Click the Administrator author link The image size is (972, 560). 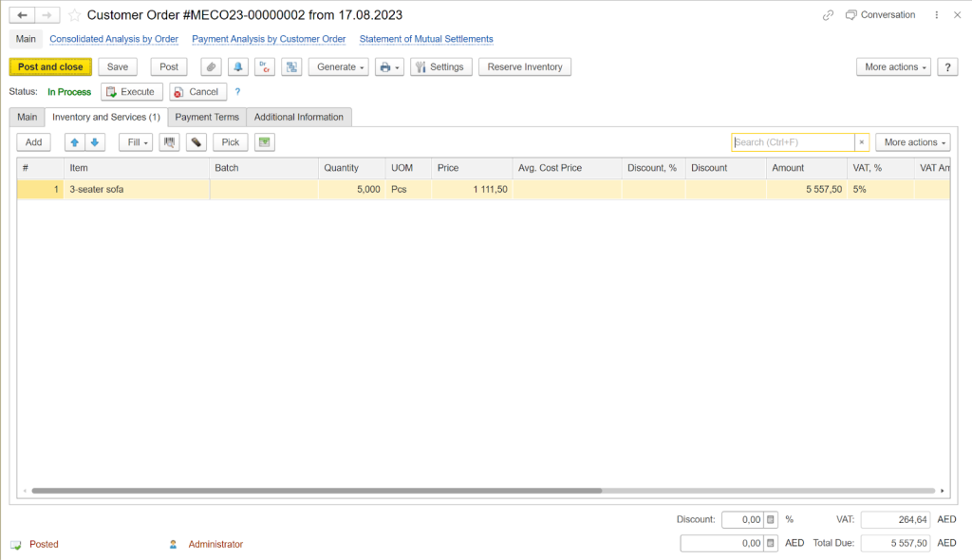point(215,545)
